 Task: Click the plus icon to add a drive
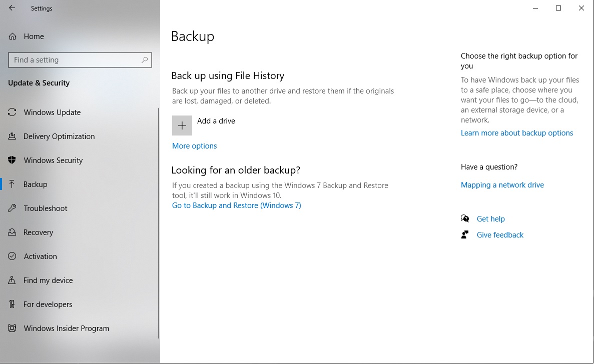click(182, 125)
